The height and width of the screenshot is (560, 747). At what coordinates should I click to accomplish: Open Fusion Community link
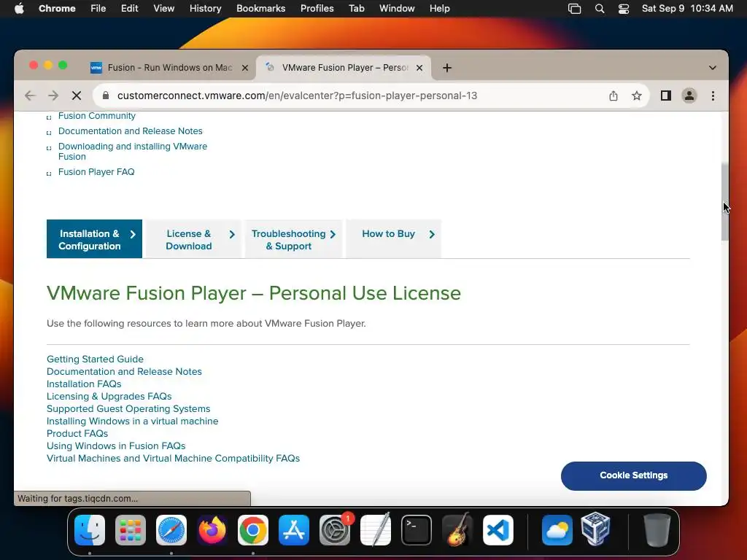97,116
